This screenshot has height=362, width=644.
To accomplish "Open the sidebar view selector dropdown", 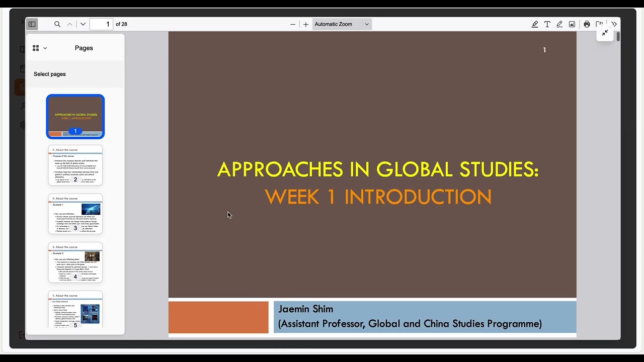I will pos(40,48).
